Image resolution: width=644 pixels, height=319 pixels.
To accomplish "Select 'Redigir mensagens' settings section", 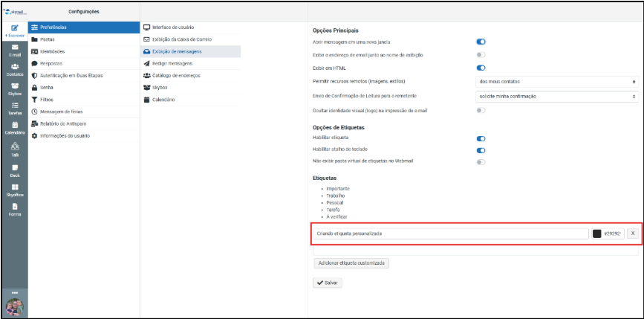I will coord(172,63).
